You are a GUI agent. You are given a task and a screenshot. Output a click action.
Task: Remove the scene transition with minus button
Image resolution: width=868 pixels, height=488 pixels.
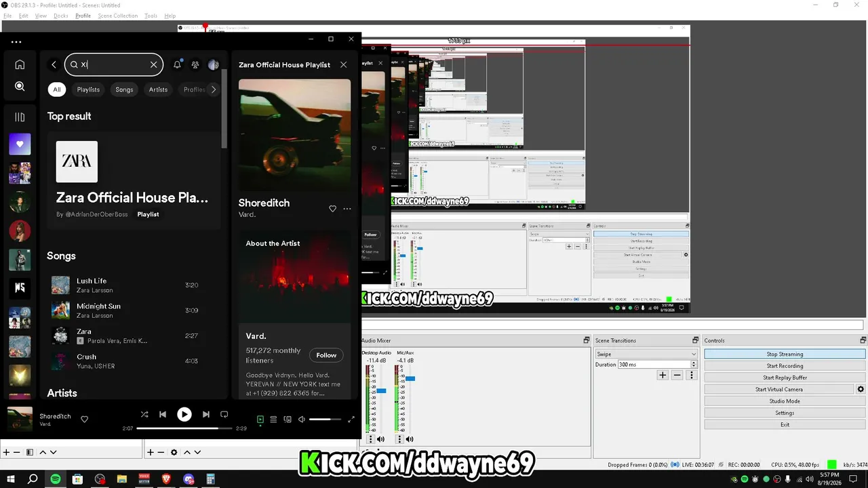pyautogui.click(x=677, y=375)
